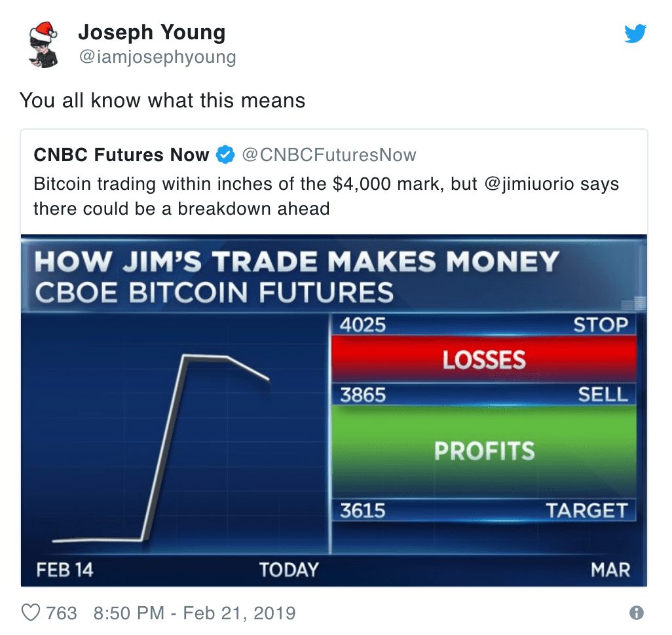Click CNBC Futures Now verified badge

click(225, 154)
